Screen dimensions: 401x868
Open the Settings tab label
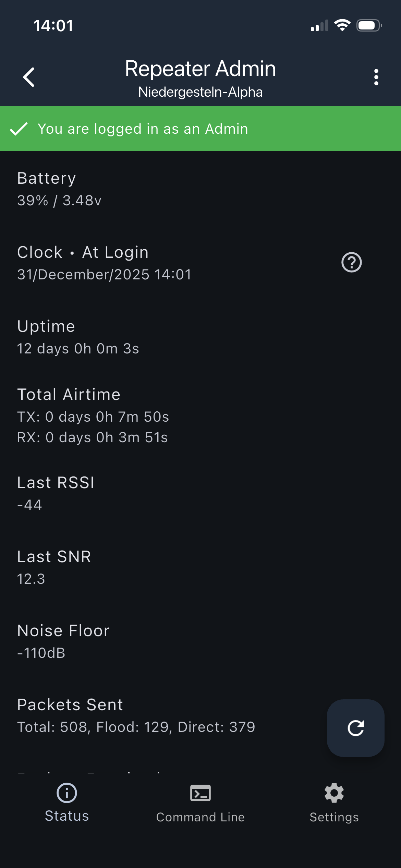(334, 817)
